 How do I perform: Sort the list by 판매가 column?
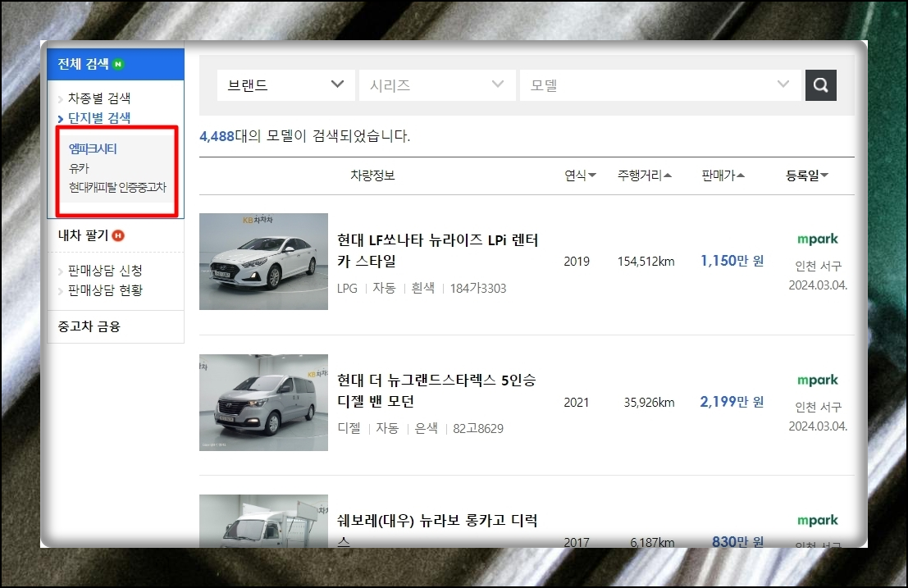[x=723, y=175]
